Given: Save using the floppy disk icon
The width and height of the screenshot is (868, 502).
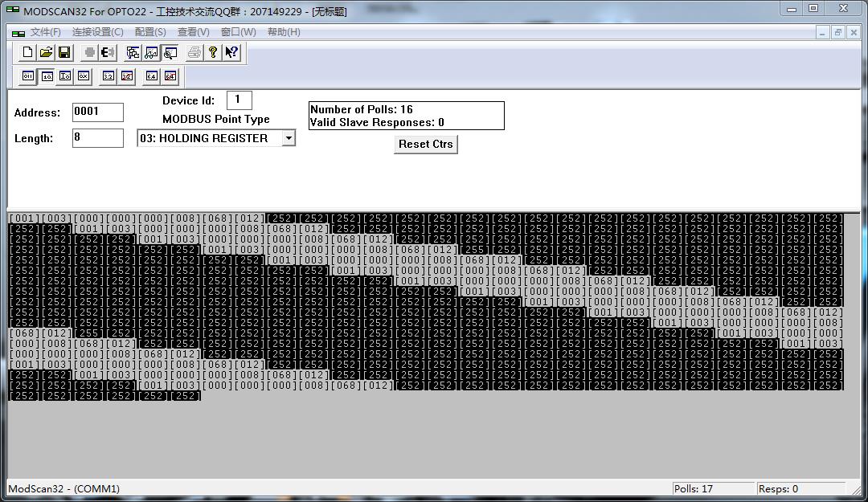Looking at the screenshot, I should 64,53.
